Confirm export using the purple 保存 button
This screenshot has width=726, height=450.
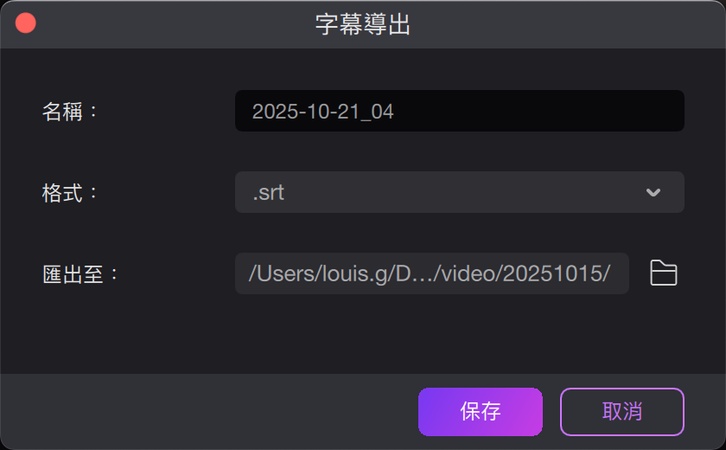coord(480,412)
